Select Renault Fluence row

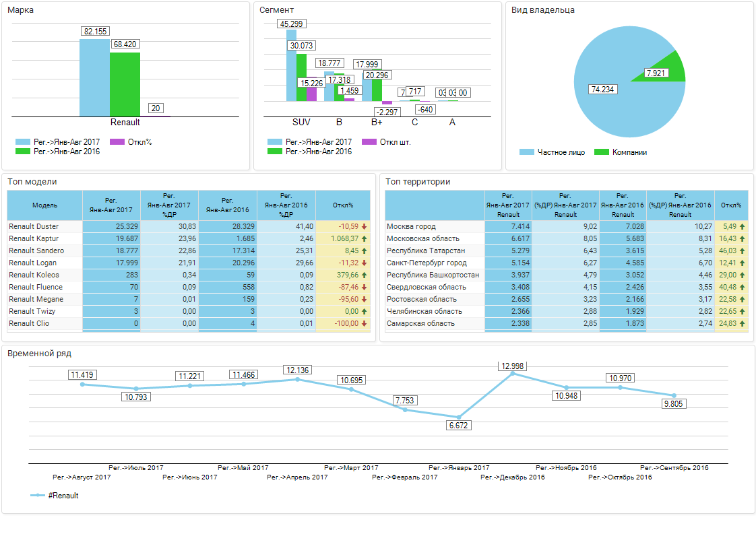click(189, 288)
